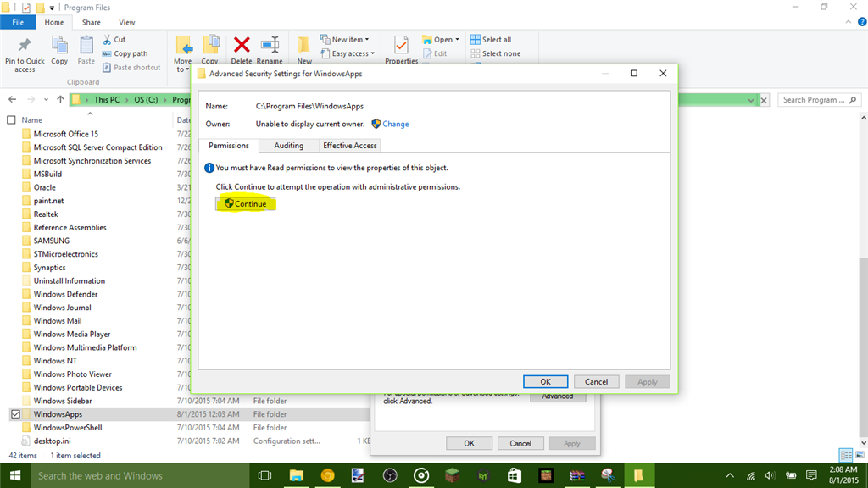Viewport: 868px width, 488px height.
Task: Uncheck the WindowsApps folder checkbox
Action: [15, 414]
